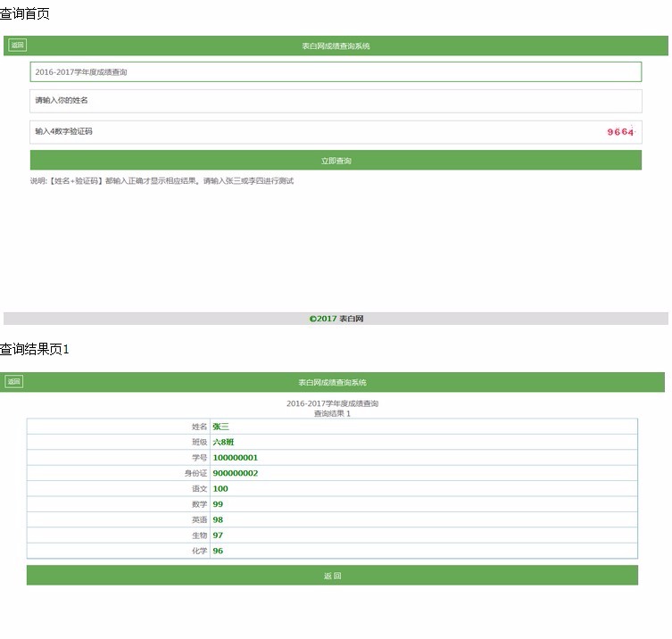Select the 语文 score 100

[x=220, y=488]
